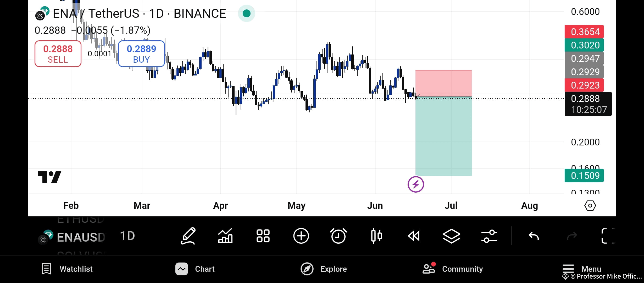Click the SELL 0.2888 button
This screenshot has height=283, width=644.
58,53
